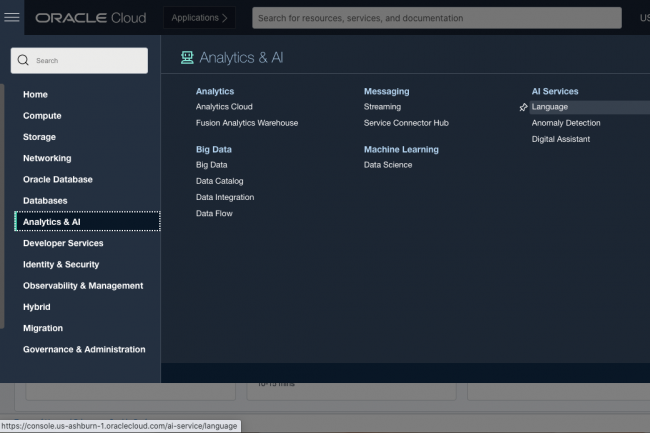Focus the resources and services search bar

pyautogui.click(x=437, y=18)
